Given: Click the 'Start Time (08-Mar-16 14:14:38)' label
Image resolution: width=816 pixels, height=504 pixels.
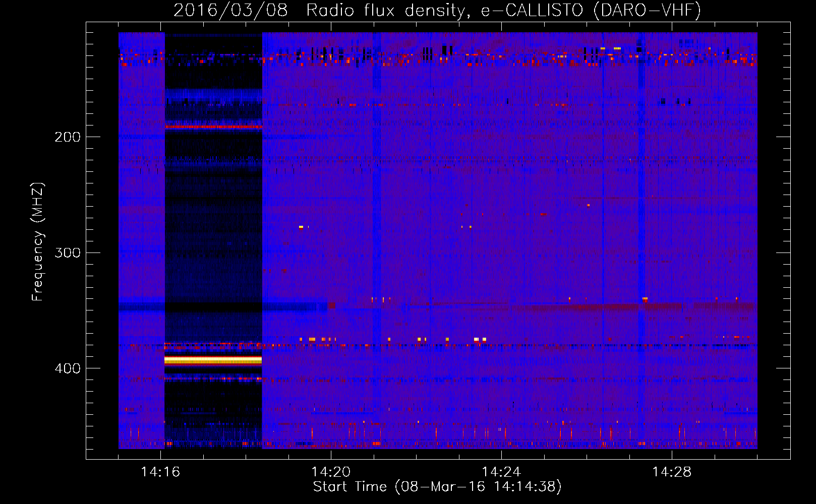Looking at the screenshot, I should (437, 487).
